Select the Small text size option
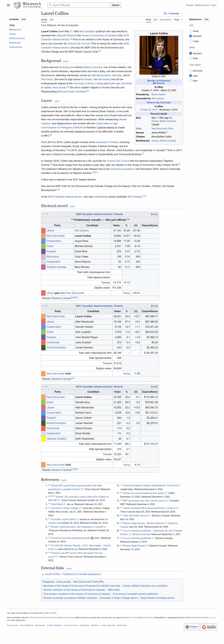Viewport: 224px width, 644px height. [x=190, y=31]
